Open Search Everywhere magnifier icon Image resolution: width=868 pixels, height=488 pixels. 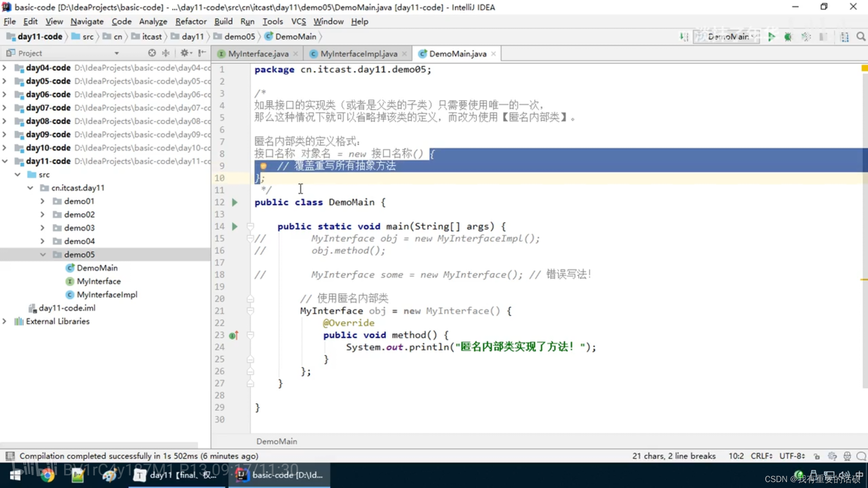point(861,37)
